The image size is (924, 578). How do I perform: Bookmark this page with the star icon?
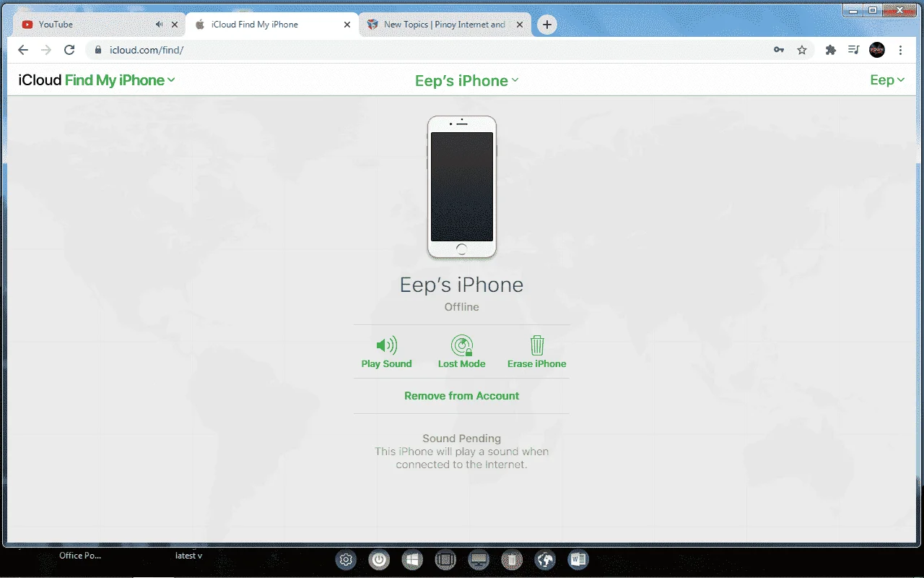[x=802, y=50]
